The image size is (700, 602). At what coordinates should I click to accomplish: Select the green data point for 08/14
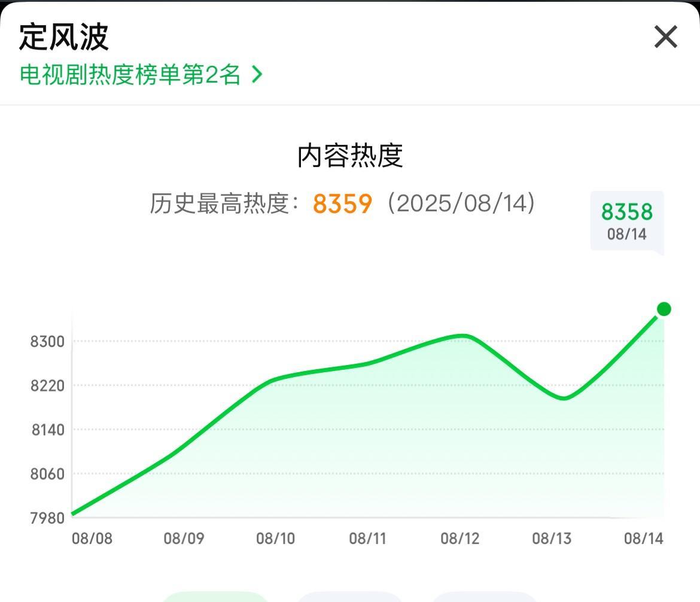(x=664, y=309)
